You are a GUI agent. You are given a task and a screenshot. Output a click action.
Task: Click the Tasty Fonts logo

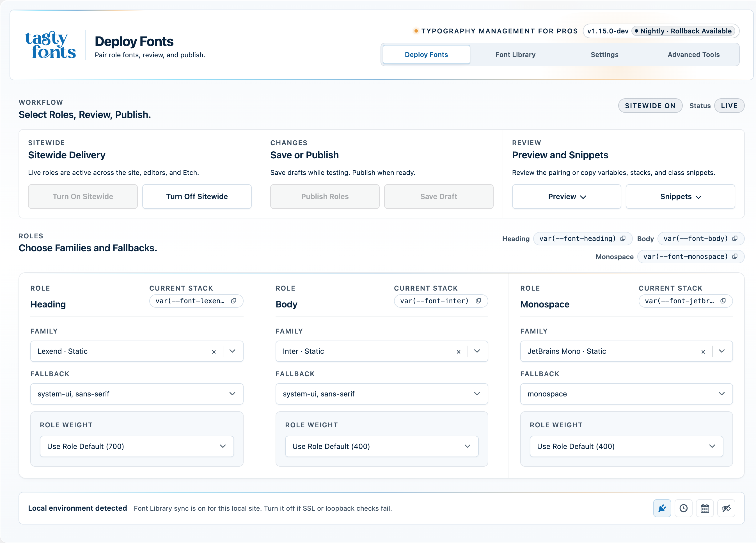(x=50, y=45)
